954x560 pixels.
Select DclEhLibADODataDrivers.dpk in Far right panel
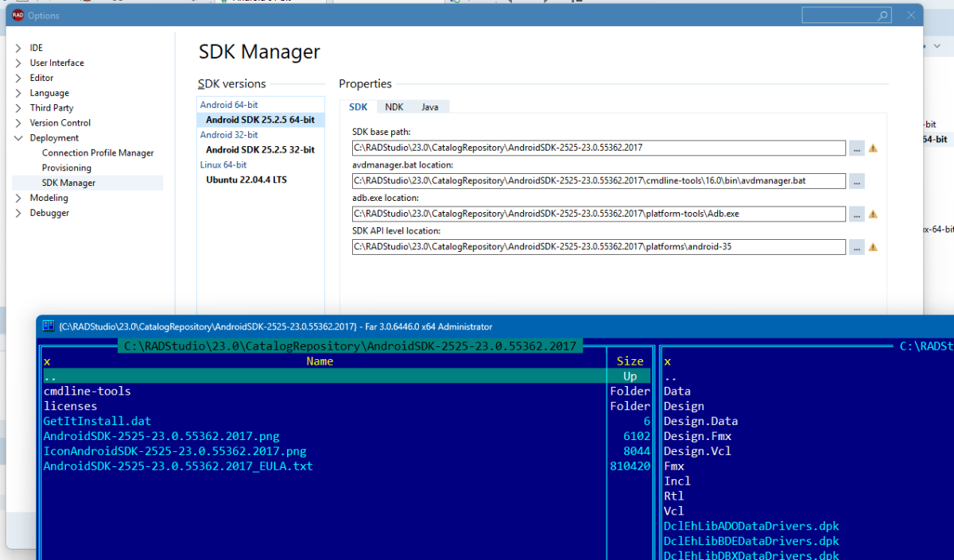click(751, 527)
